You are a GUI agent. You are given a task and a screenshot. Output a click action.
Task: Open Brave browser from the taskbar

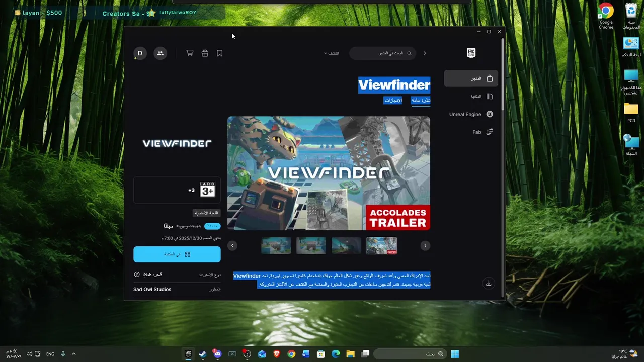(276, 354)
